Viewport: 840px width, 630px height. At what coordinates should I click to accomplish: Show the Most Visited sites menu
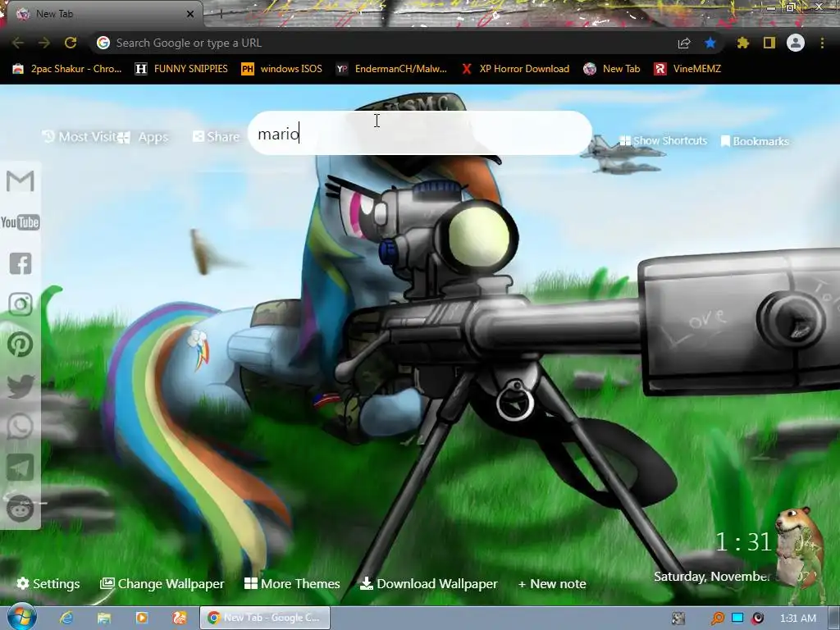(80, 137)
